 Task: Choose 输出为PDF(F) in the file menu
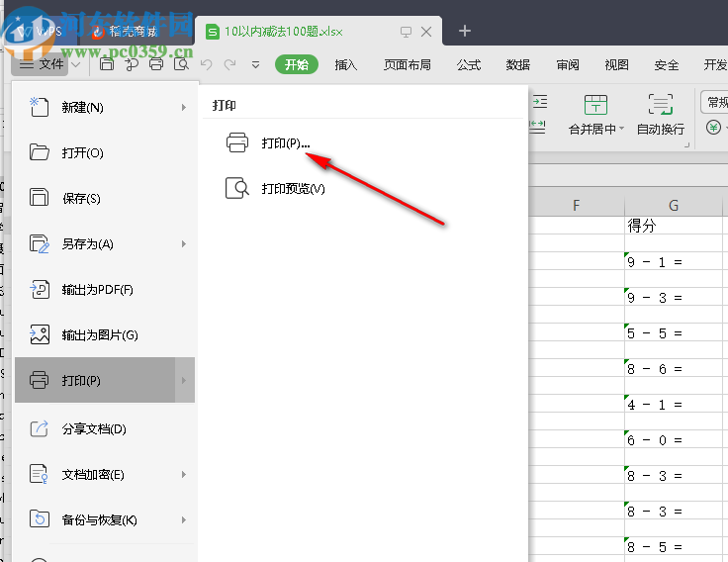tap(105, 289)
